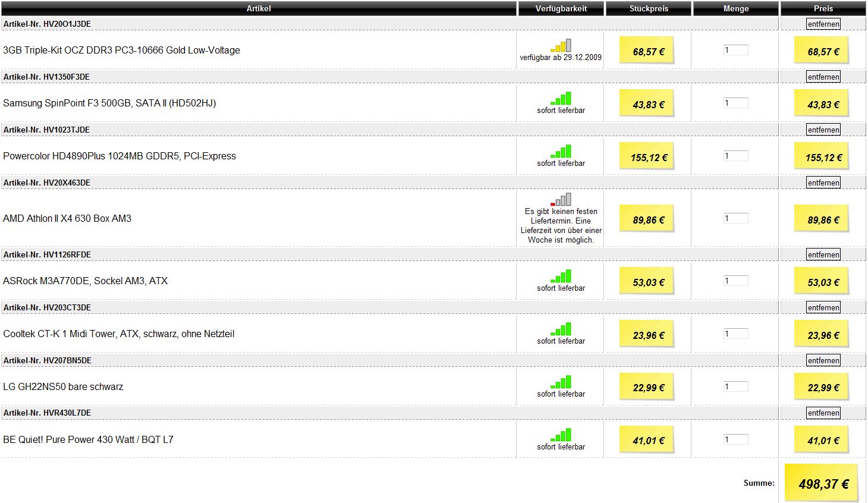This screenshot has height=503, width=868.
Task: Click line price 155,12 € in Preis column
Action: click(822, 156)
